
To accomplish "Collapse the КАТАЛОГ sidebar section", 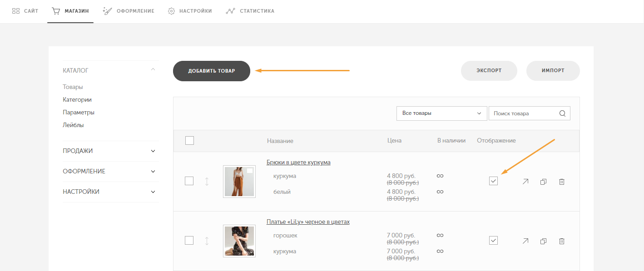I will (110, 70).
